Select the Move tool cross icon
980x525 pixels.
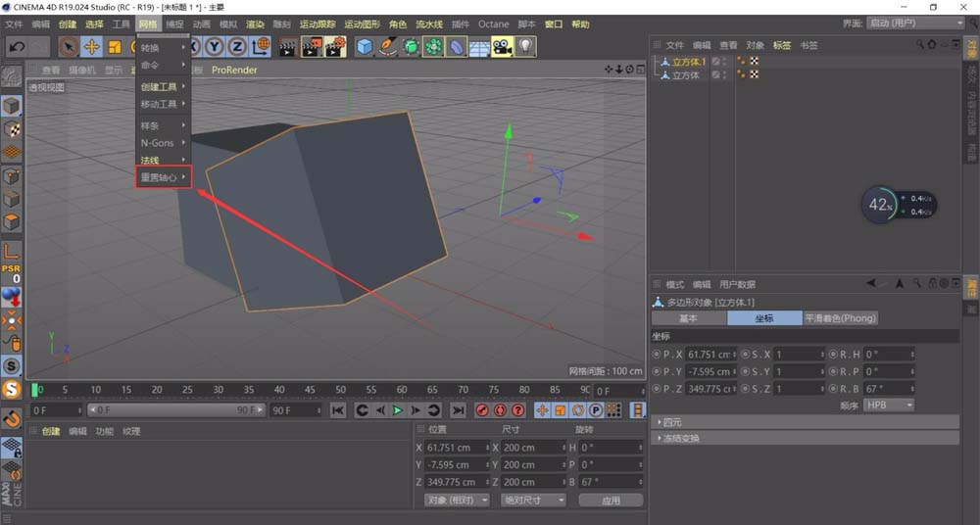pos(91,47)
